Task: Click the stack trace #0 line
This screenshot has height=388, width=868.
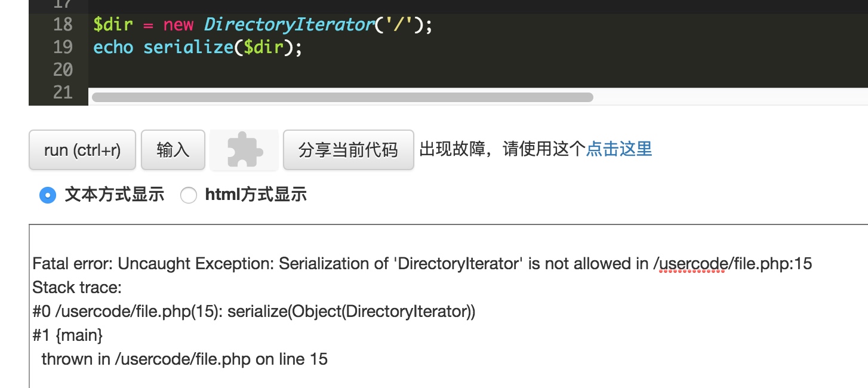Action: coord(179,311)
